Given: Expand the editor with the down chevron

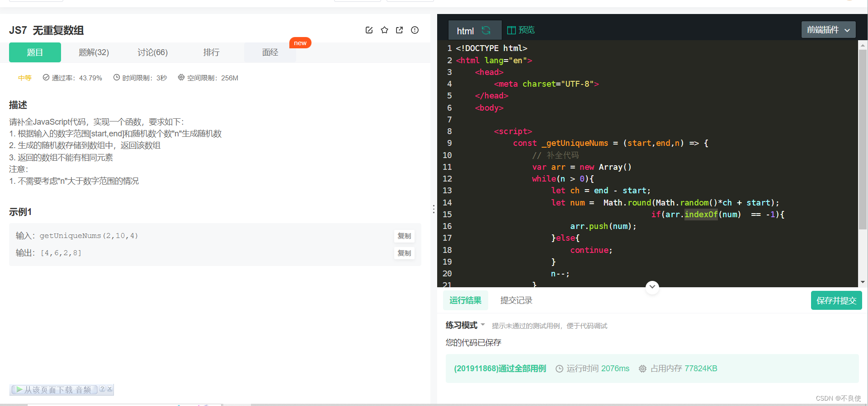Looking at the screenshot, I should tap(652, 286).
